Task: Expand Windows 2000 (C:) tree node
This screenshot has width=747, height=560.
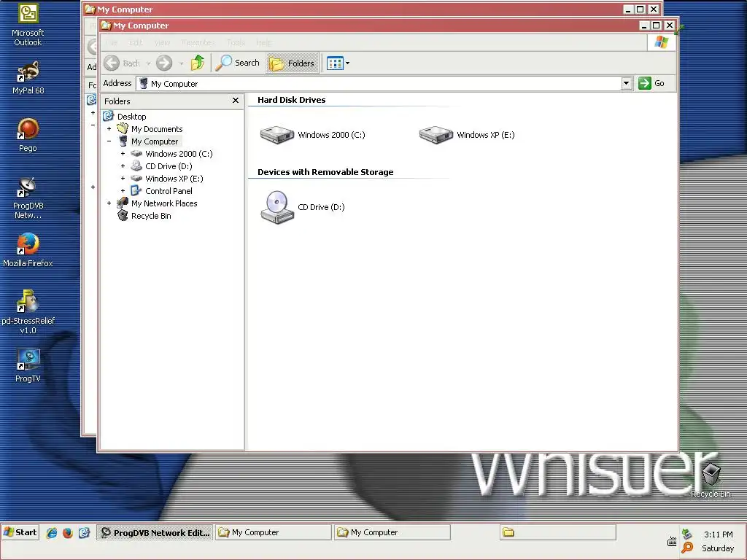Action: click(123, 154)
